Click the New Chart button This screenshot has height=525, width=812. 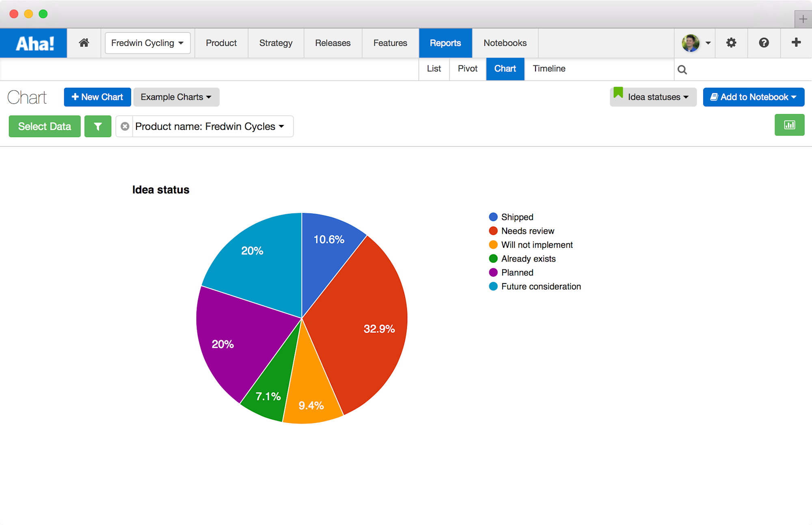[x=97, y=97]
